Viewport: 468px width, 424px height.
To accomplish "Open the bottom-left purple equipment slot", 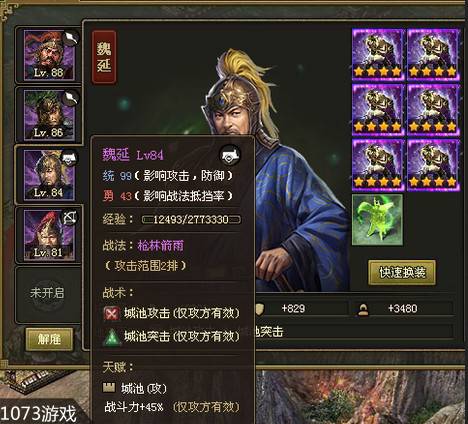I will point(378,165).
